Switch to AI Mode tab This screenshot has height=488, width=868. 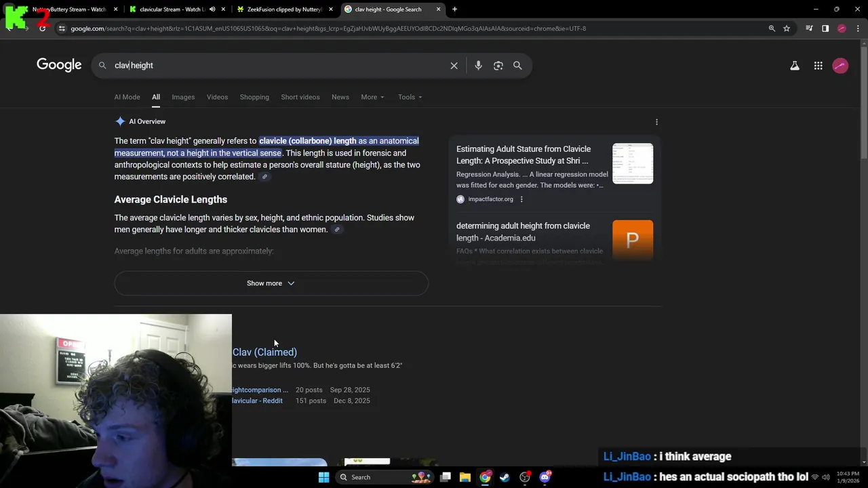[x=127, y=97]
